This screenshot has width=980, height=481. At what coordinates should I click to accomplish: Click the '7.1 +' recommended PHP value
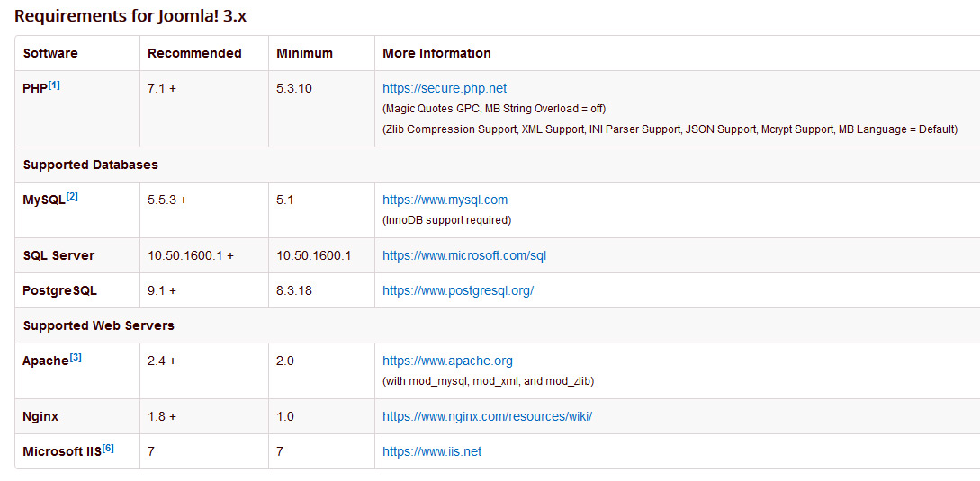162,89
